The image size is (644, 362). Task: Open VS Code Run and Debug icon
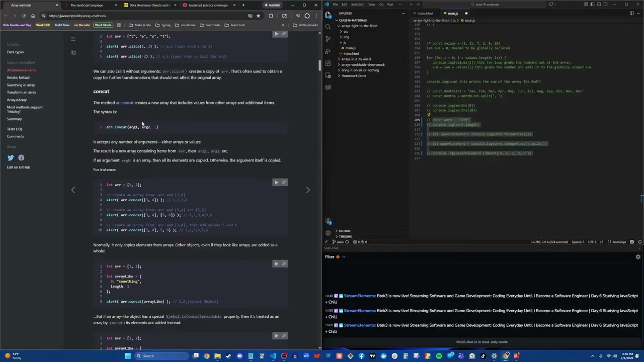pos(328,51)
